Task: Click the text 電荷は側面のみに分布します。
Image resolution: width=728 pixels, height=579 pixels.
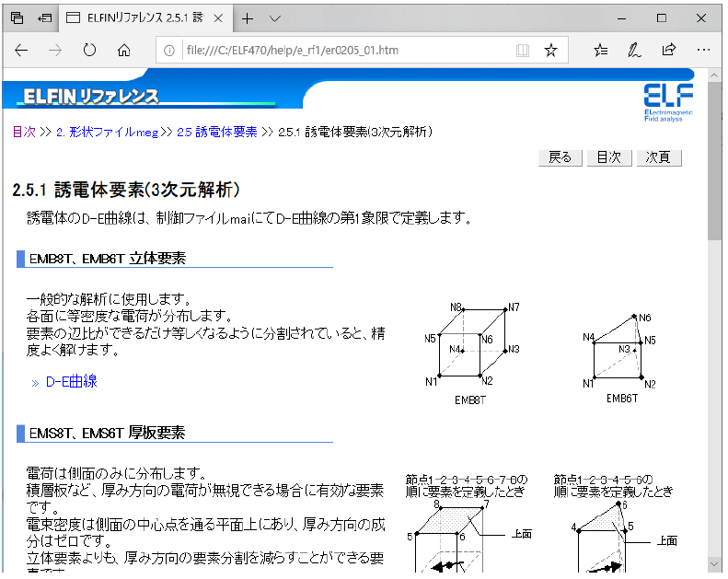Action: (116, 473)
